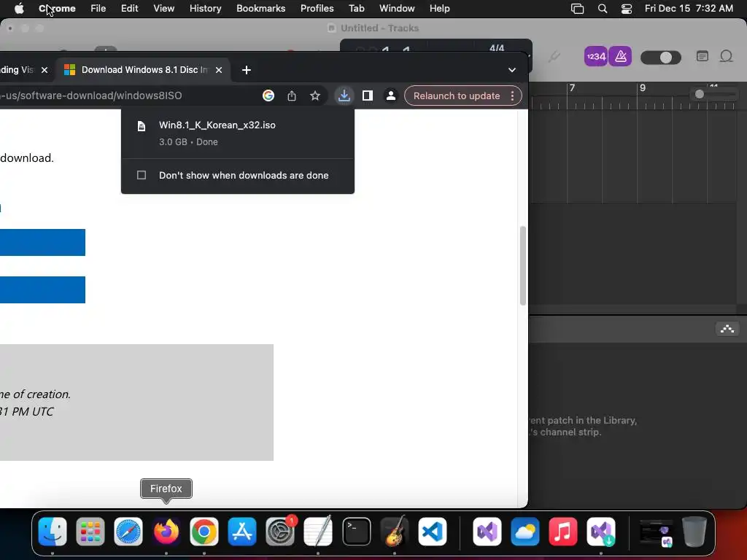
Task: Switch to Download Windows 8.1 Disc Image tab
Action: [x=144, y=70]
